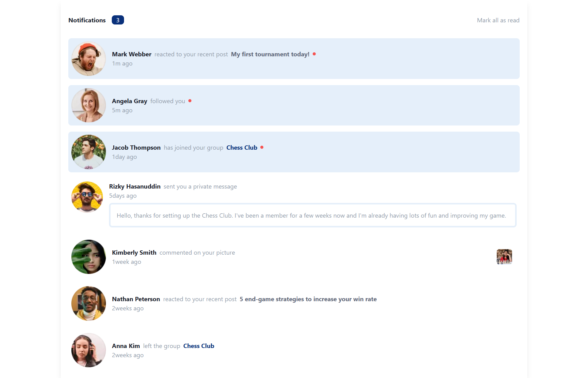Open Mark Webber's profile picture
The width and height of the screenshot is (588, 378).
click(89, 59)
